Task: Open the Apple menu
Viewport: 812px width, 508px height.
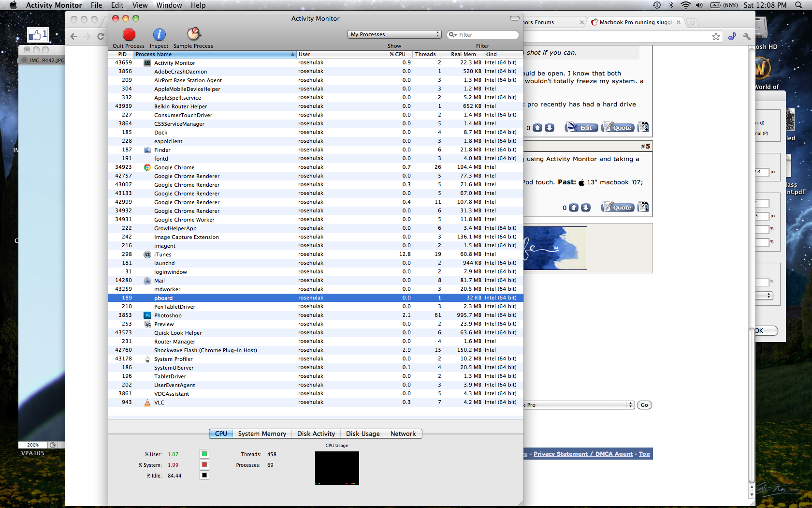Action: click(13, 5)
